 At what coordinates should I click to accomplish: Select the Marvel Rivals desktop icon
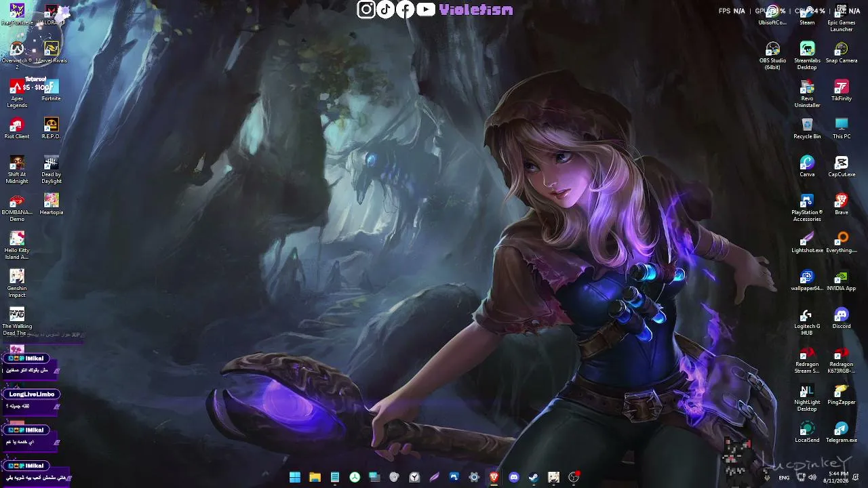(x=52, y=52)
